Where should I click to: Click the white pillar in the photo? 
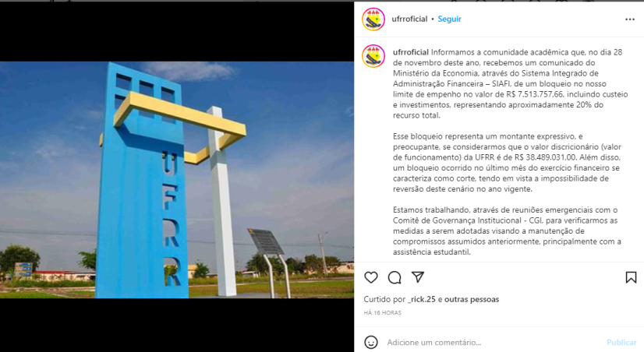click(221, 201)
